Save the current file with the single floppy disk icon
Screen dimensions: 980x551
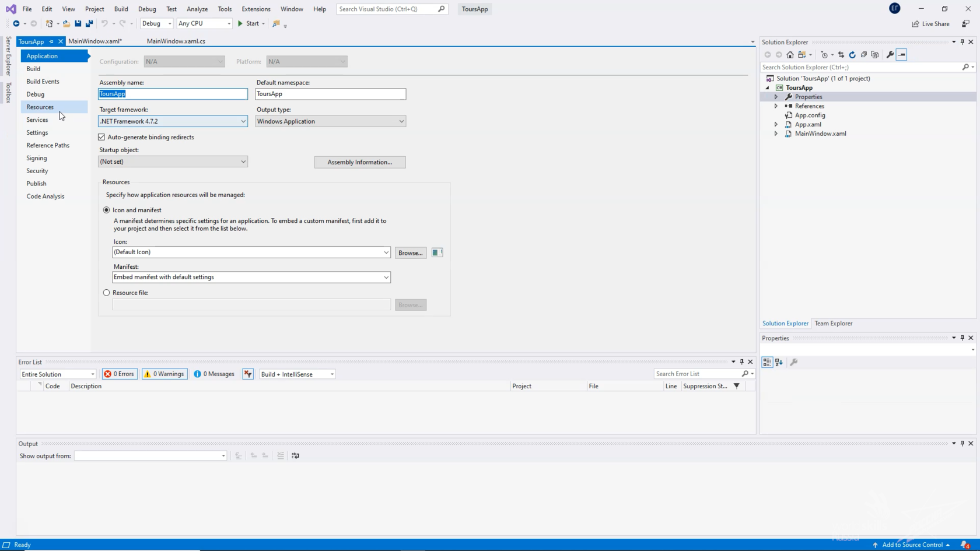(x=78, y=23)
